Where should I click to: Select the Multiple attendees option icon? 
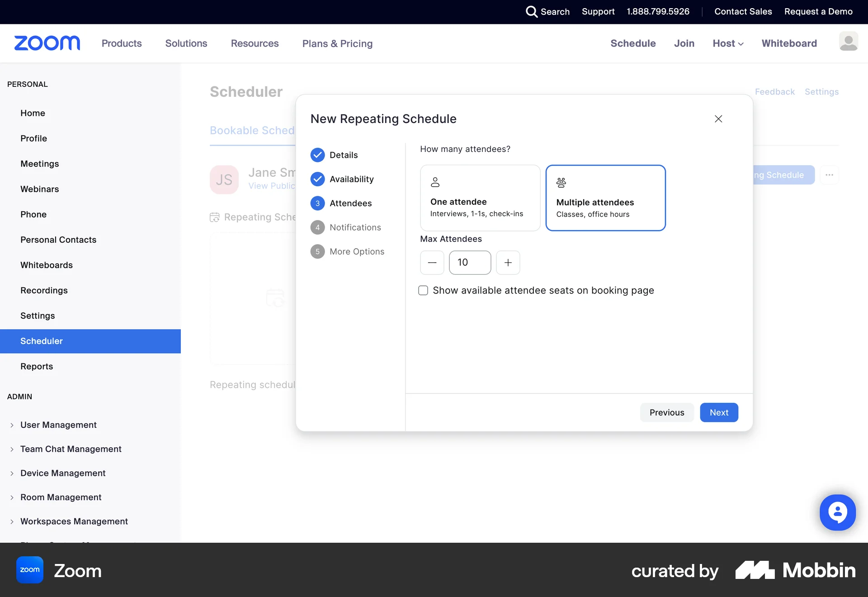coord(561,182)
